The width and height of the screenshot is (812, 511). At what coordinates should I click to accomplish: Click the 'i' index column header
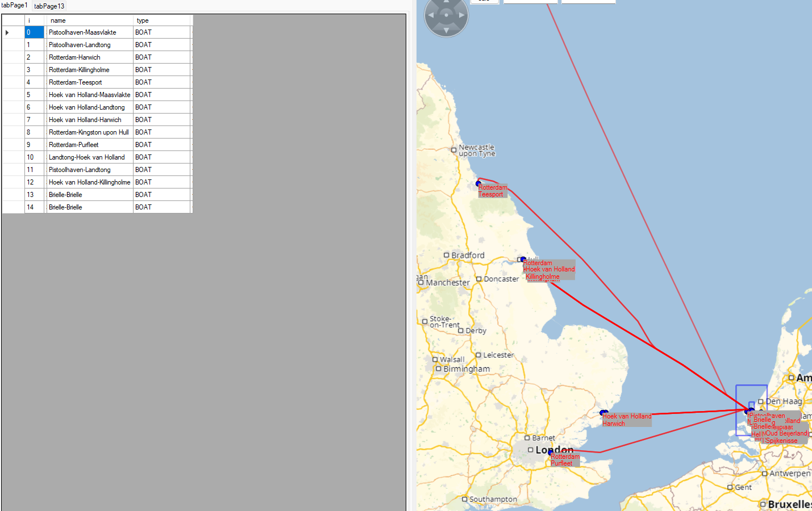pos(35,20)
